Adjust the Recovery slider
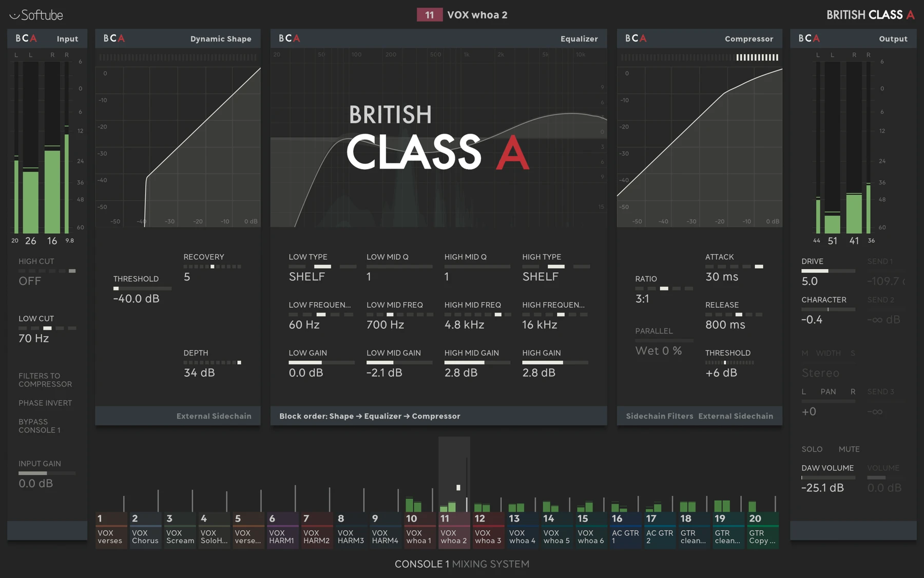924x578 pixels. (x=213, y=267)
